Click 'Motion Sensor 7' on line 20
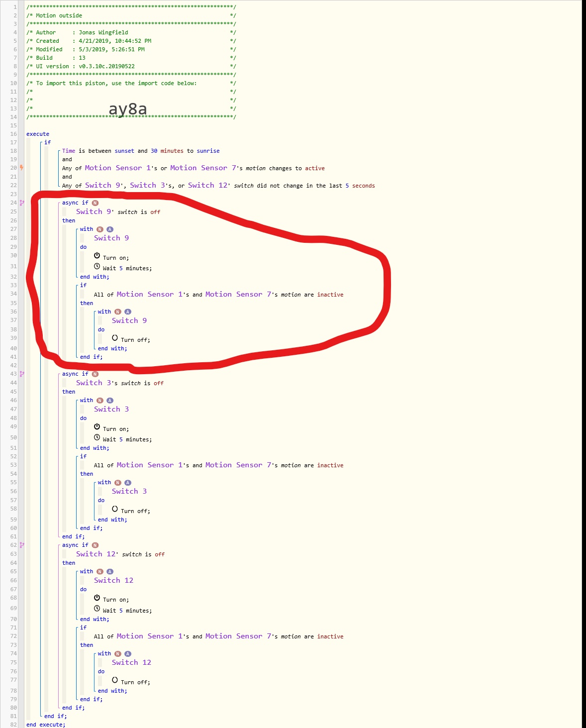The width and height of the screenshot is (586, 728). [x=203, y=168]
